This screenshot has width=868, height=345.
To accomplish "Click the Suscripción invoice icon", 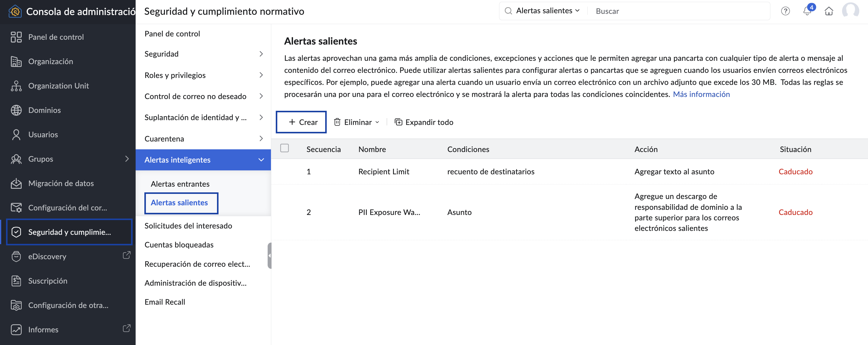I will 16,281.
